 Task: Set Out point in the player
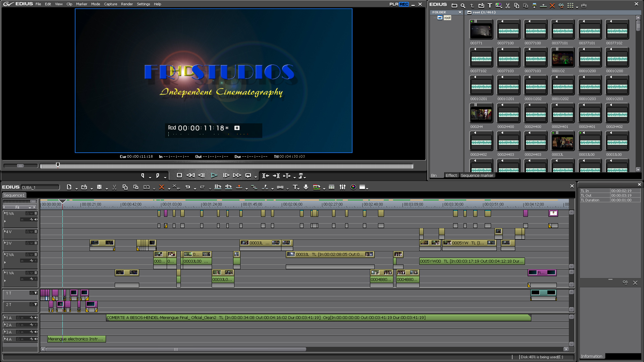coord(158,176)
